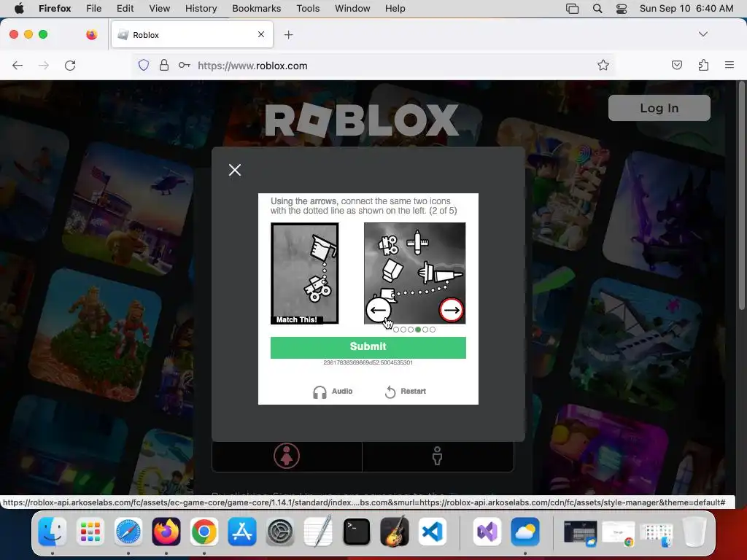Viewport: 747px width, 560px height.
Task: Open the Firefox application menu
Action: (x=55, y=8)
